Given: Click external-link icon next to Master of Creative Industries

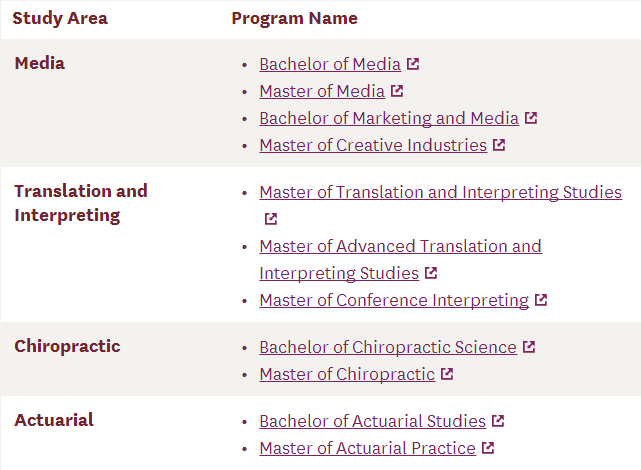Looking at the screenshot, I should tap(499, 145).
